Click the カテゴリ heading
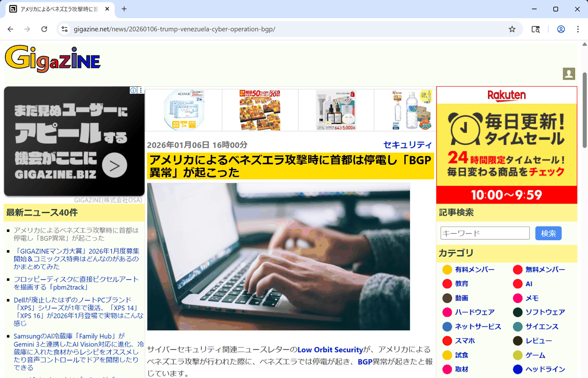The height and width of the screenshot is (378, 588). [x=456, y=253]
